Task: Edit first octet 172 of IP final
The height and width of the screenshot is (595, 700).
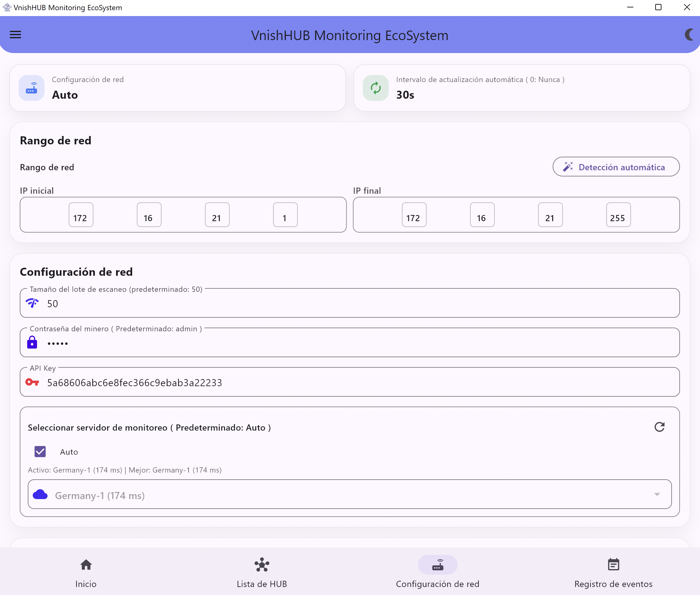Action: tap(414, 215)
